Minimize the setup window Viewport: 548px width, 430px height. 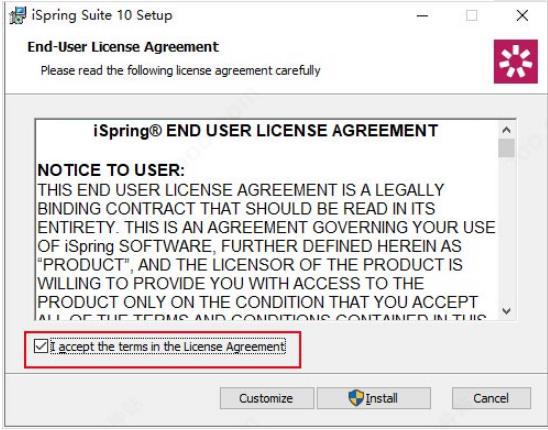coord(423,16)
